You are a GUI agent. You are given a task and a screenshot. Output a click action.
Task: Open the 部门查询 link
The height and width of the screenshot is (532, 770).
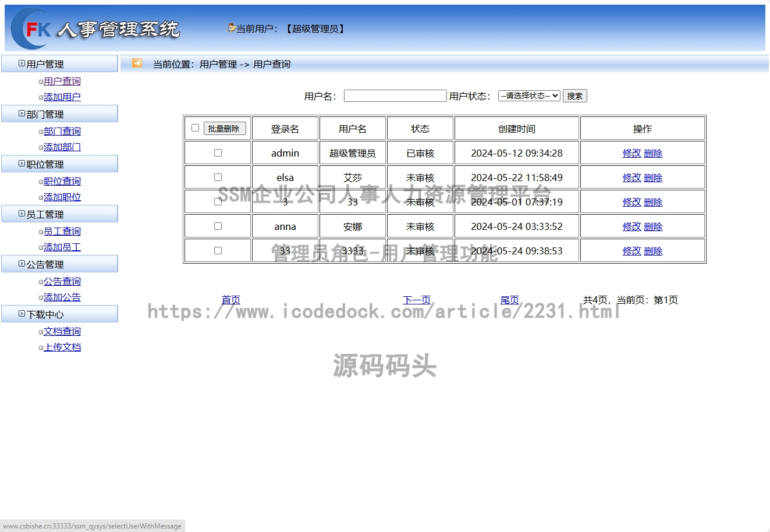coord(62,131)
